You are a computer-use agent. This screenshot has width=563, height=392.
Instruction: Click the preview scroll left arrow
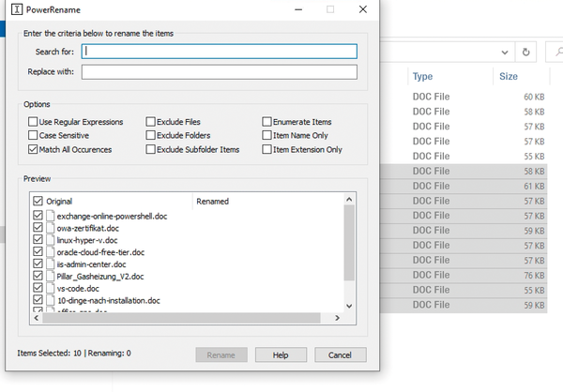coord(37,318)
